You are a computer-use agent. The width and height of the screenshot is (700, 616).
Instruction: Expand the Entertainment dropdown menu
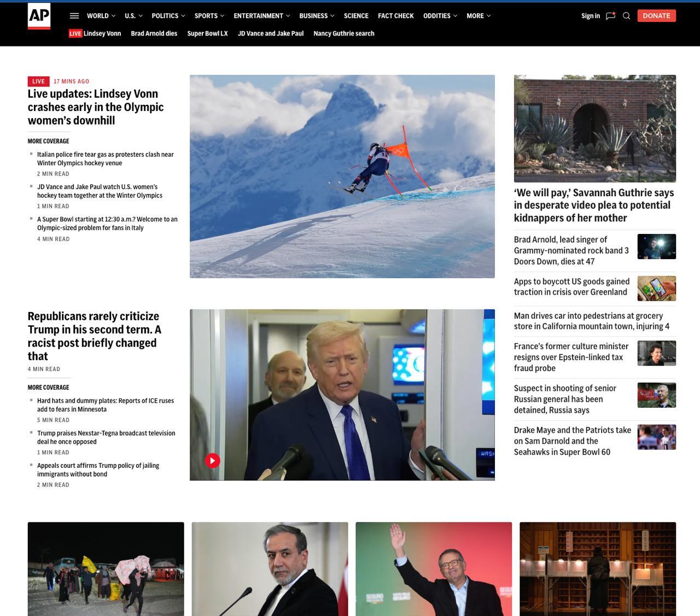tap(261, 16)
